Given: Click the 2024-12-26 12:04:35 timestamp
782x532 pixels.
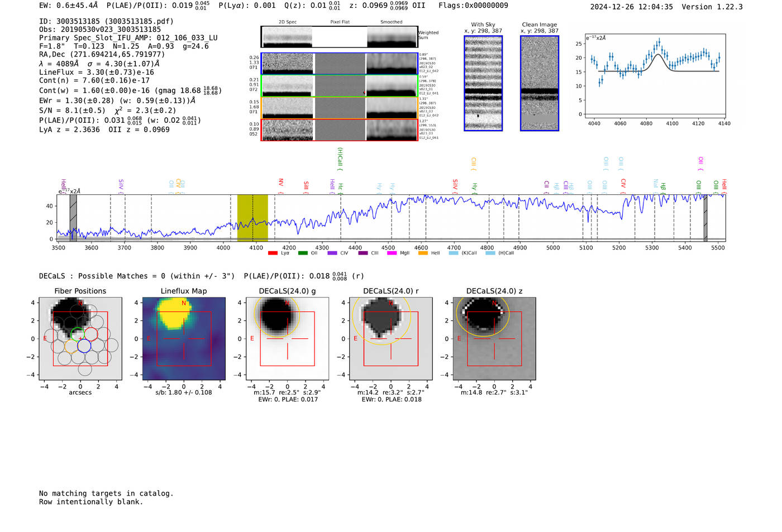Looking at the screenshot, I should tap(632, 7).
